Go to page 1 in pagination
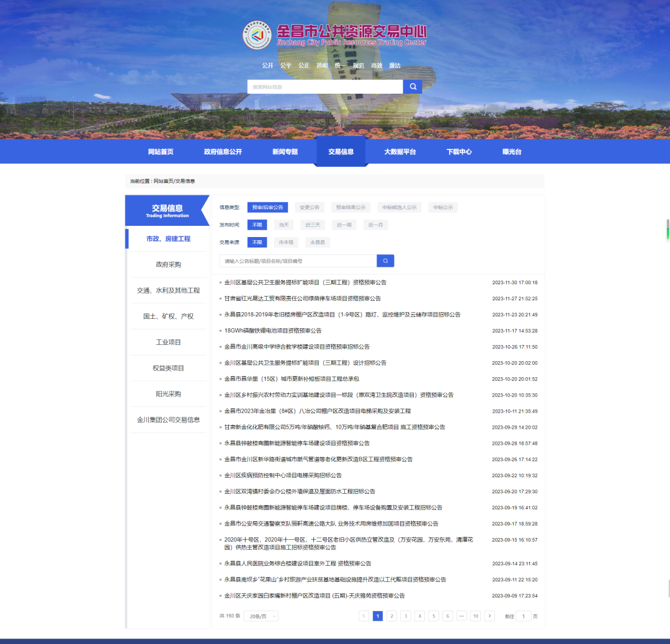 click(378, 616)
